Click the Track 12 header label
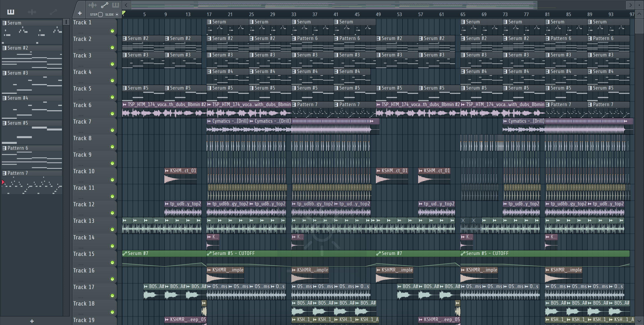Screen dimensions: 644x325 click(84, 204)
